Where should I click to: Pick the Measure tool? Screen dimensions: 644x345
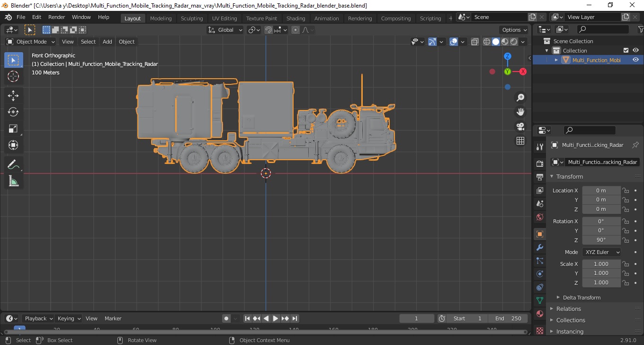click(13, 182)
